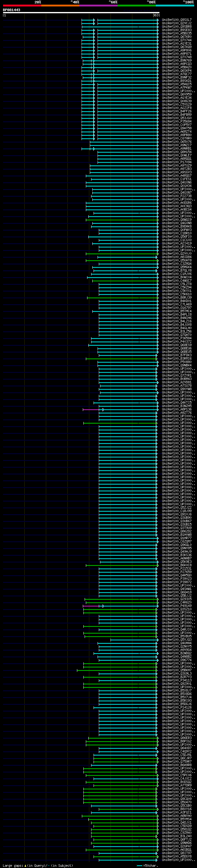The image size is (197, 868).
Task: Select the UniRef100_A7PKW7 hit label
Action: [176, 88]
